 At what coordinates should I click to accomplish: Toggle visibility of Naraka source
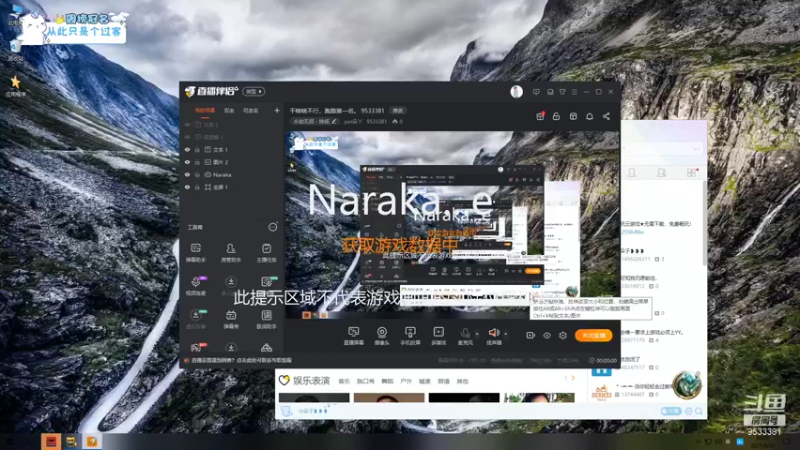[187, 175]
